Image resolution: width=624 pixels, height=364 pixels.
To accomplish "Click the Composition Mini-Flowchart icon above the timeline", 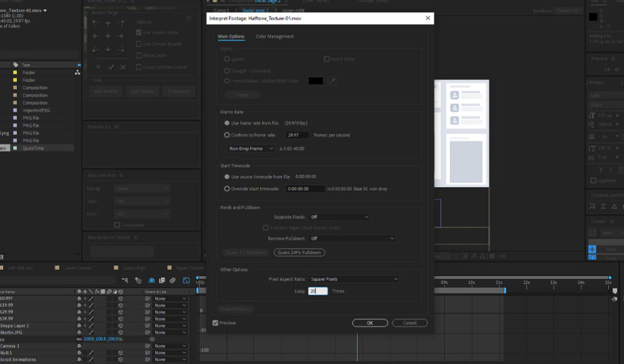I will coord(125,280).
